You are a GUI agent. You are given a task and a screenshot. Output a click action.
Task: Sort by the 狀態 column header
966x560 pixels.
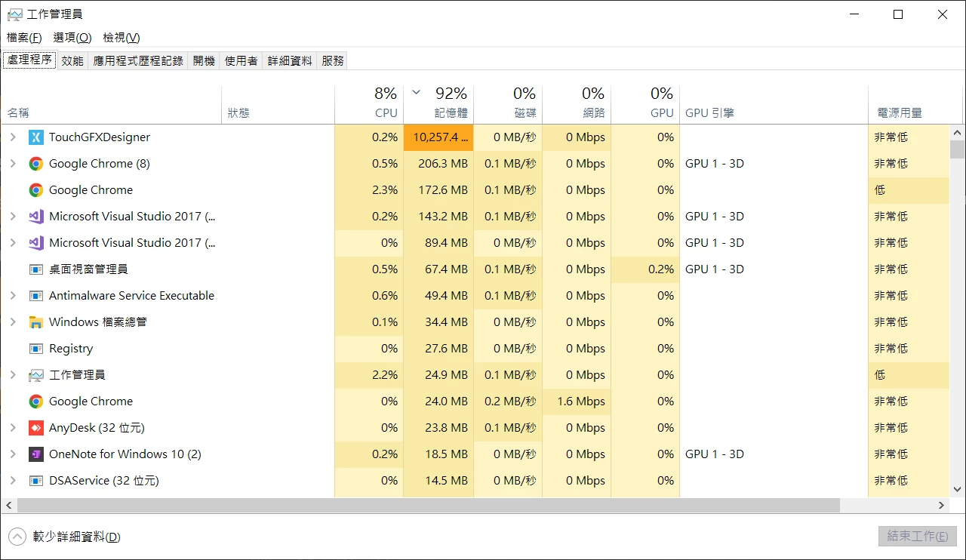pyautogui.click(x=278, y=105)
